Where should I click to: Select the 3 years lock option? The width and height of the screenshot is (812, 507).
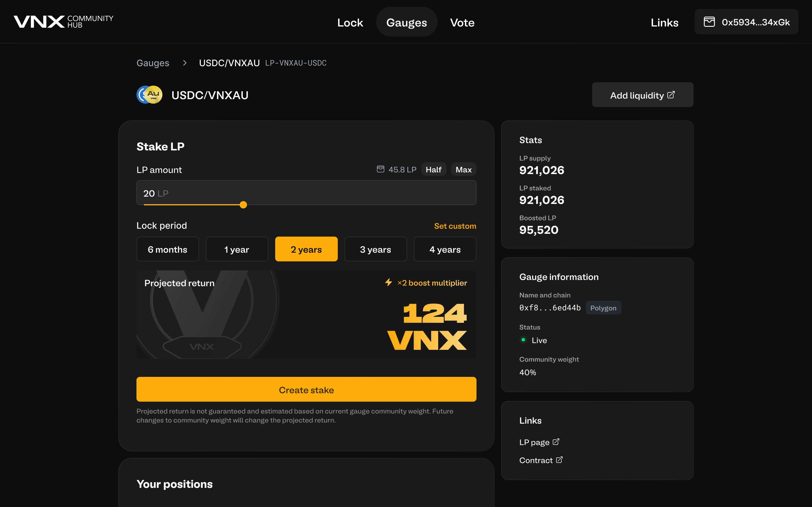376,249
